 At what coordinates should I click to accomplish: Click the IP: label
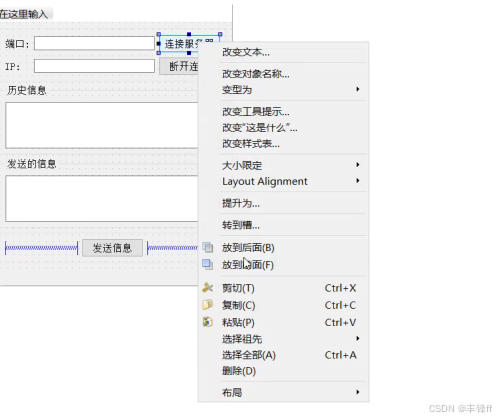13,66
